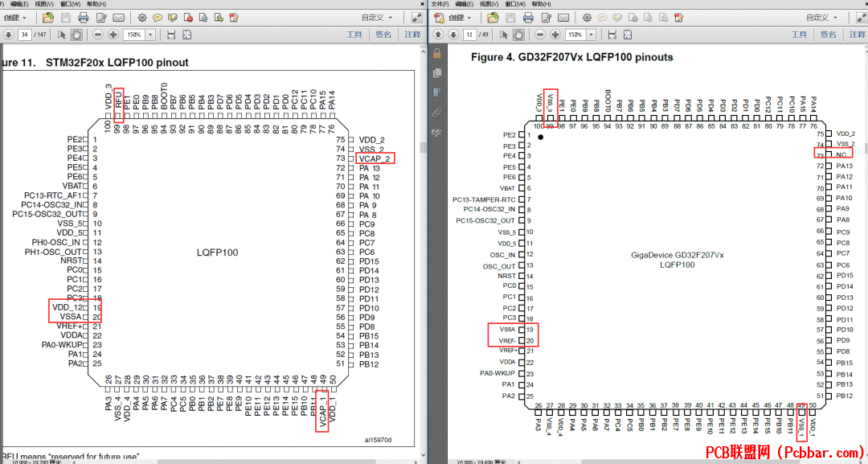
Task: Page number field showing 12, right window
Action: [x=469, y=35]
